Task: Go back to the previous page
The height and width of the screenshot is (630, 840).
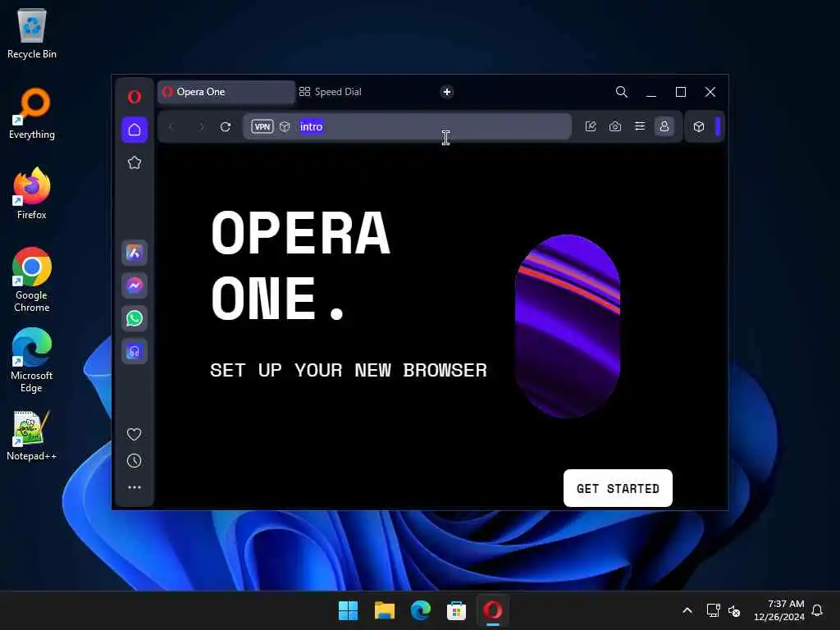Action: 171,127
